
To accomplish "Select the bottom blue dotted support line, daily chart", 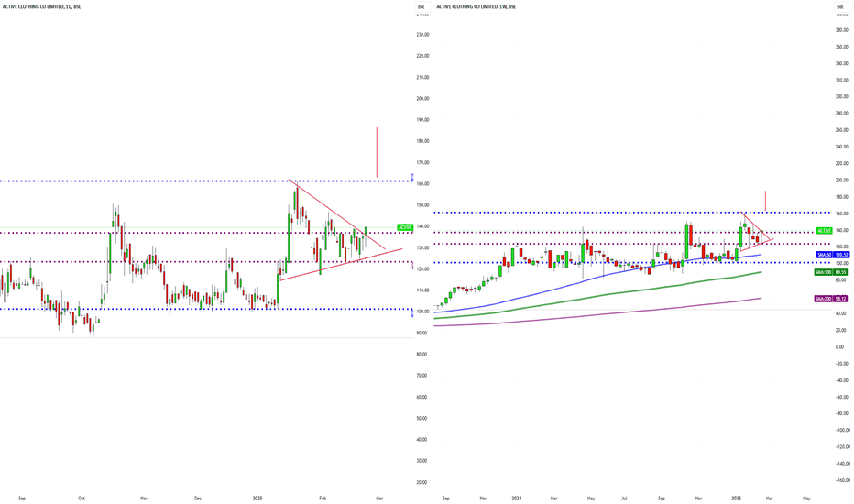I will (x=206, y=309).
